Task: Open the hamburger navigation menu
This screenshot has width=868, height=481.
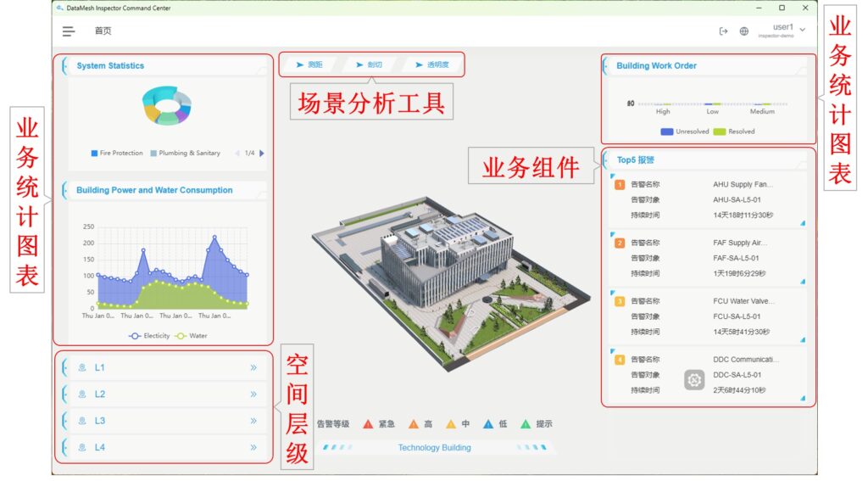Action: (68, 31)
